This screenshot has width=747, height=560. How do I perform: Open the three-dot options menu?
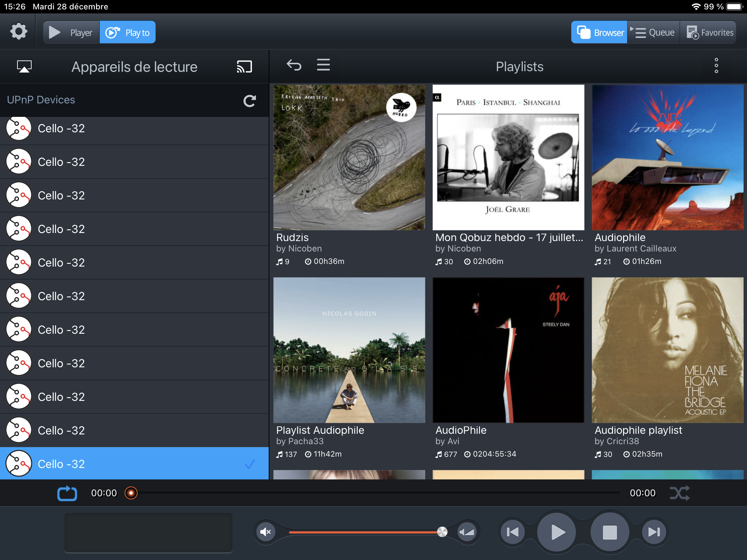[x=716, y=65]
